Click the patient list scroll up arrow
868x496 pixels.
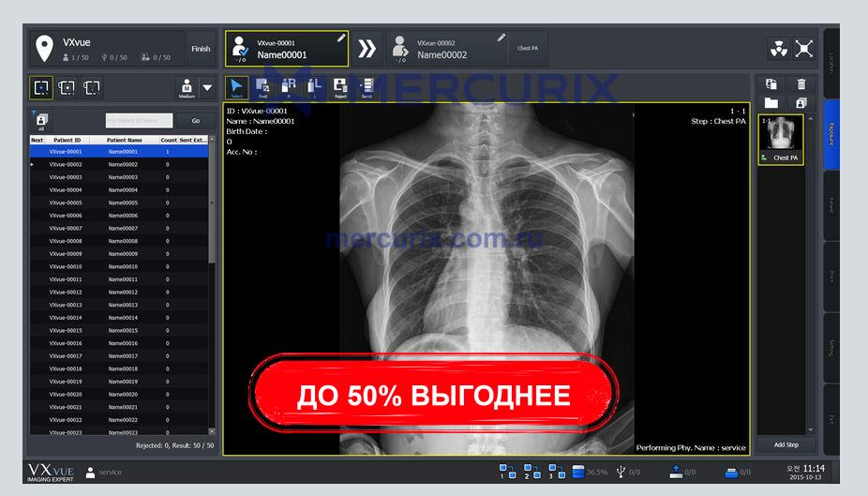point(212,140)
